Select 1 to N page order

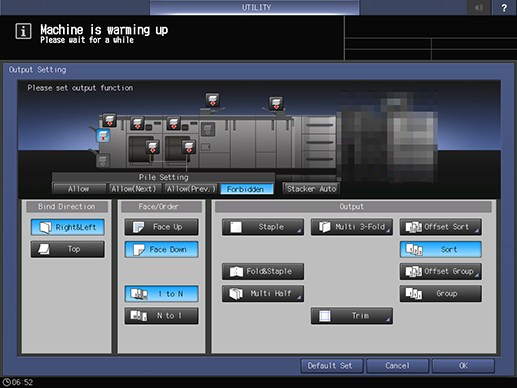[162, 294]
